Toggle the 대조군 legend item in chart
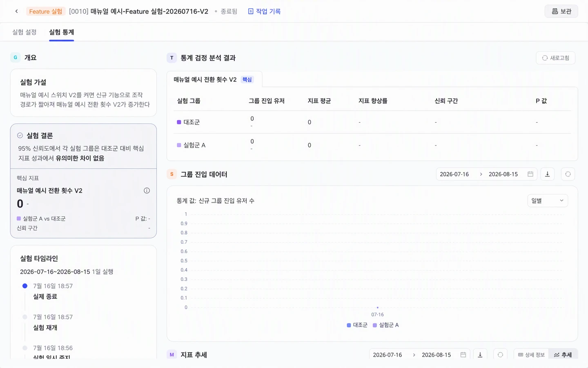 coord(357,325)
